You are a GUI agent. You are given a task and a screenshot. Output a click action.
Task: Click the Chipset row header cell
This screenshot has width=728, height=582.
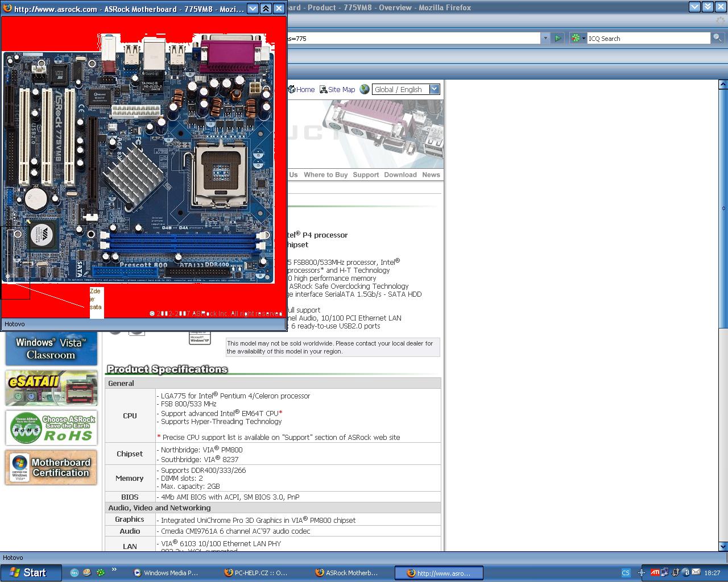(x=130, y=454)
